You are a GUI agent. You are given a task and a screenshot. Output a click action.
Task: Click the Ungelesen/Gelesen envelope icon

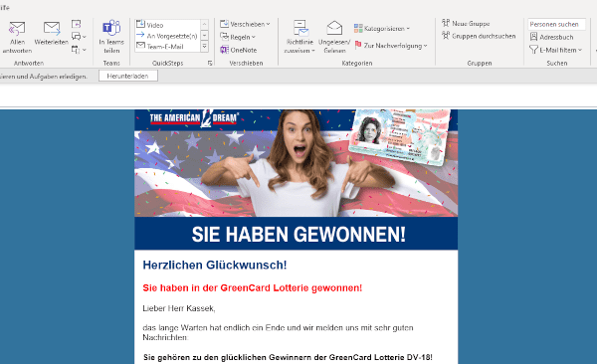point(334,28)
